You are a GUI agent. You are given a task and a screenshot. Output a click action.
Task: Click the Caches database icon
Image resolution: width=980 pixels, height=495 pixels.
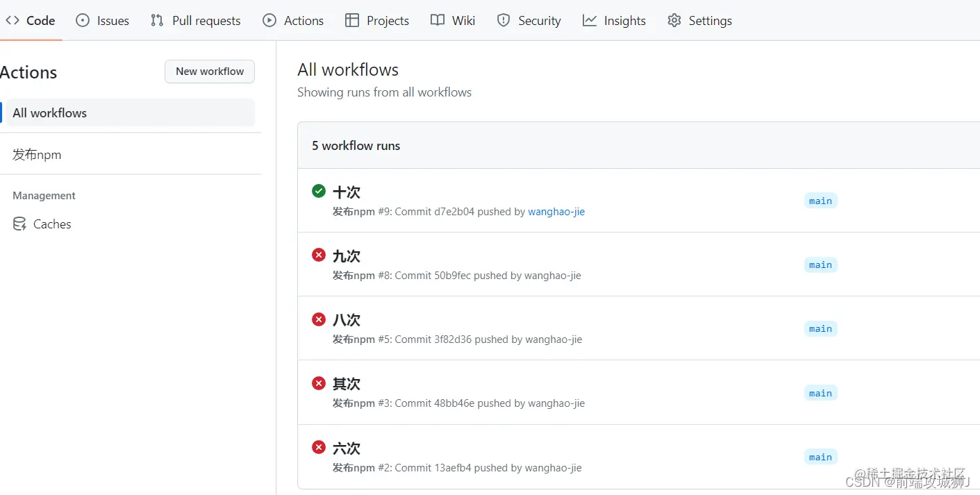(x=19, y=224)
